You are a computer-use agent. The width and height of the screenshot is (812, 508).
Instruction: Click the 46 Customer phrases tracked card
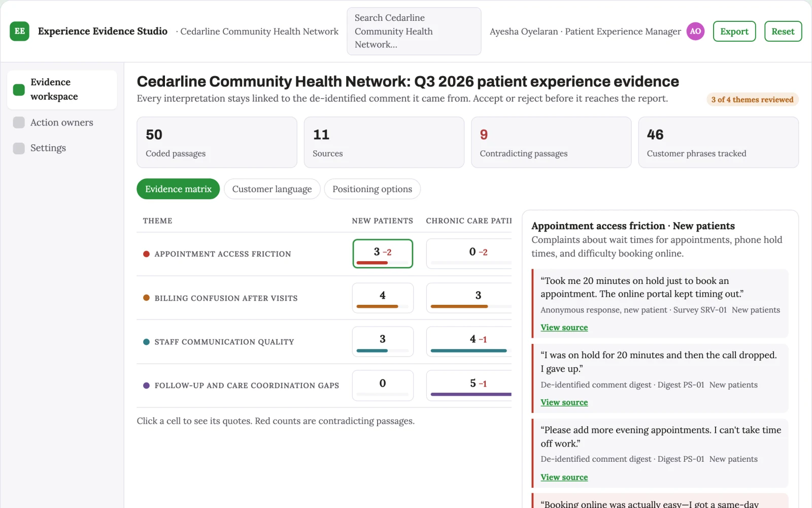pos(718,142)
